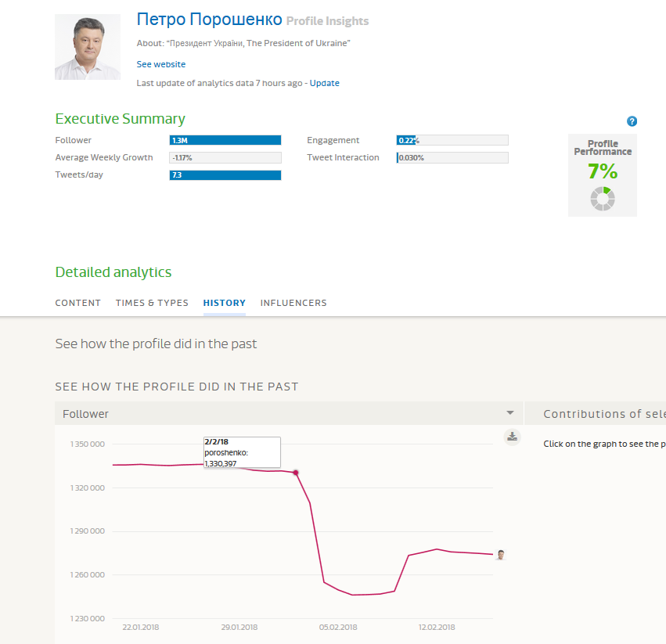Open the Times & Types tab

point(152,303)
